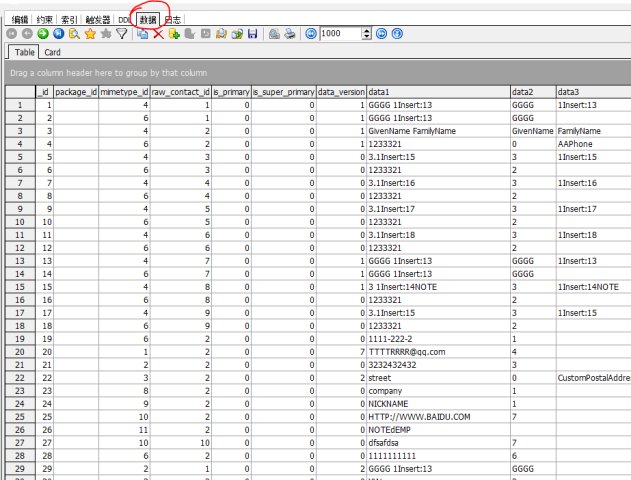This screenshot has height=480, width=631.
Task: Click the data1 column header
Action: click(x=439, y=92)
